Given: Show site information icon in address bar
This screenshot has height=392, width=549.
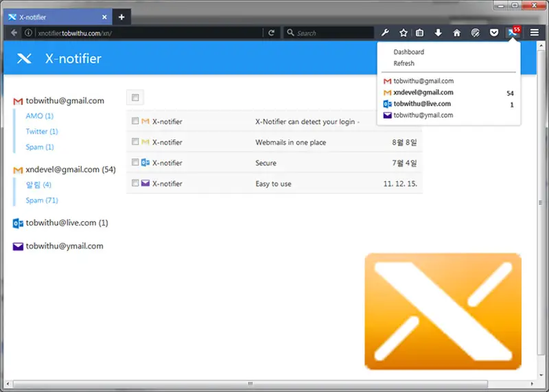Looking at the screenshot, I should pos(28,32).
